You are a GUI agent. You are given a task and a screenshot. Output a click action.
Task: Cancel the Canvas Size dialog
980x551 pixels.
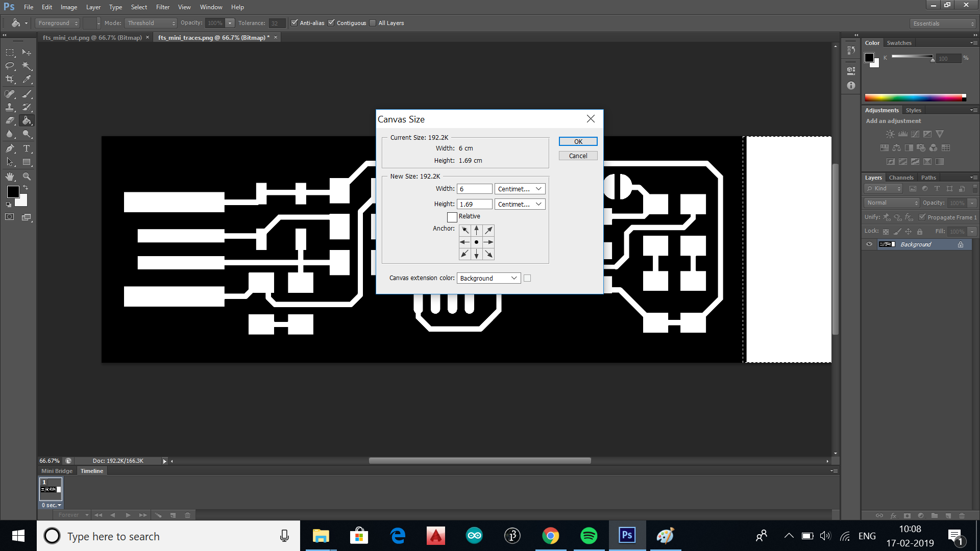coord(578,156)
